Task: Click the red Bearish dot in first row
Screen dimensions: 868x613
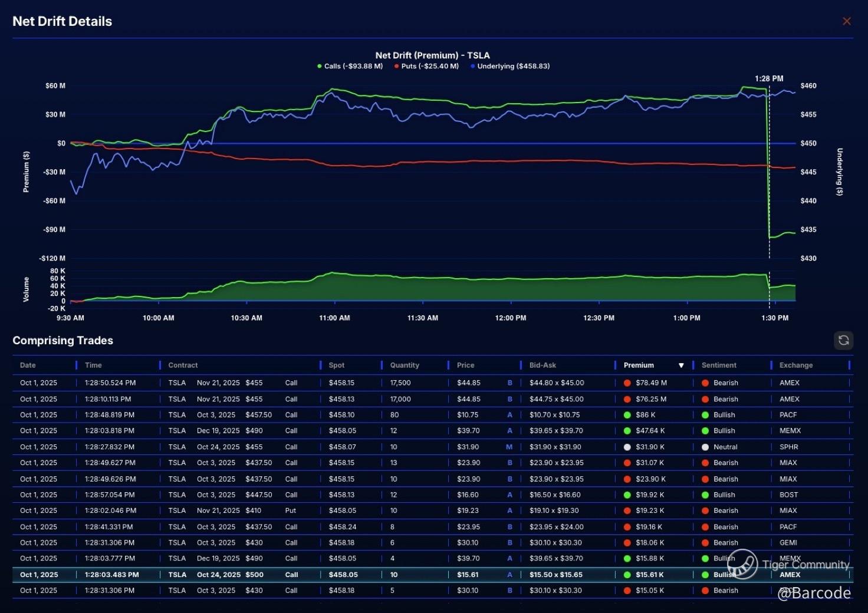Action: (705, 383)
